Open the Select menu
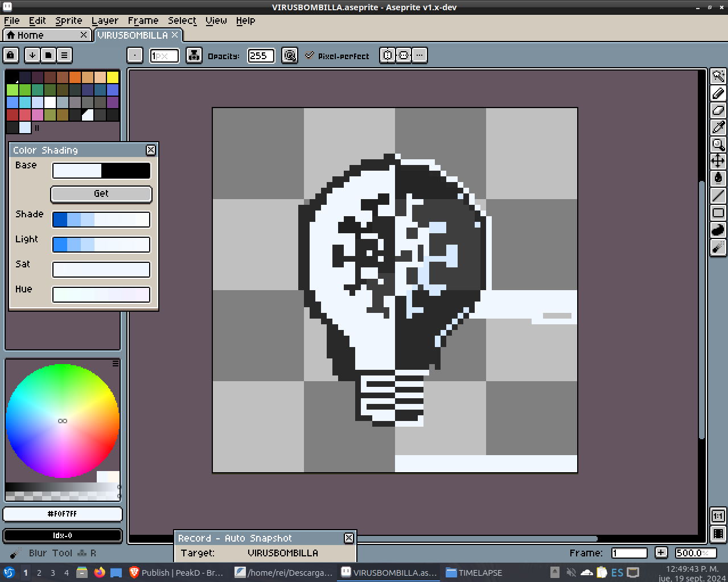728x582 pixels. pyautogui.click(x=182, y=20)
